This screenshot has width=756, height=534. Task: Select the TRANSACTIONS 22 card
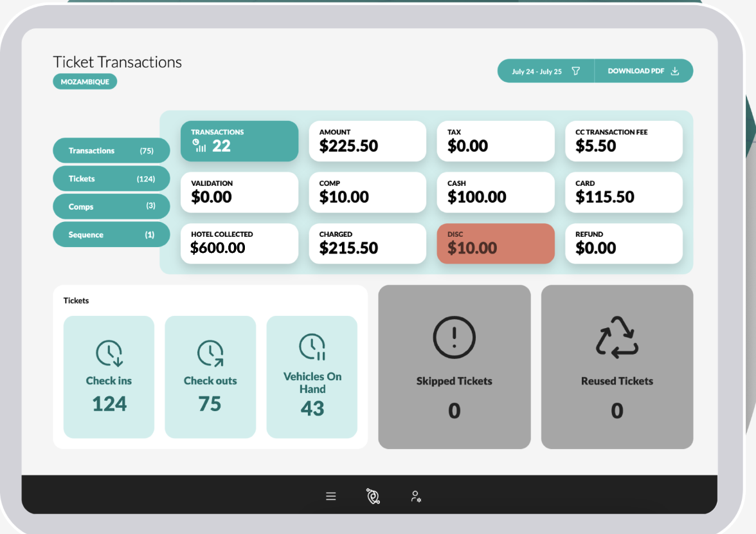(240, 142)
